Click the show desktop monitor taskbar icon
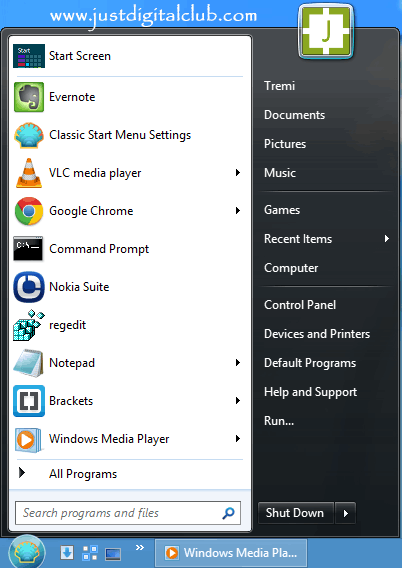This screenshot has height=568, width=402. 113,554
